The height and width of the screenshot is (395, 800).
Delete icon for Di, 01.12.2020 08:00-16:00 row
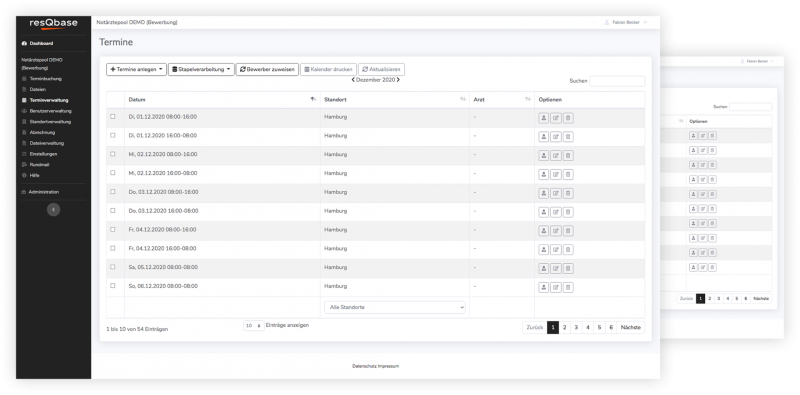click(x=568, y=118)
